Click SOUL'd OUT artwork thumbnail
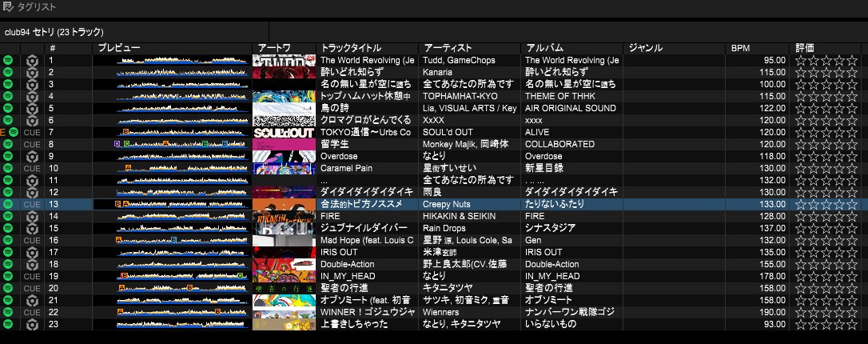 [x=284, y=132]
